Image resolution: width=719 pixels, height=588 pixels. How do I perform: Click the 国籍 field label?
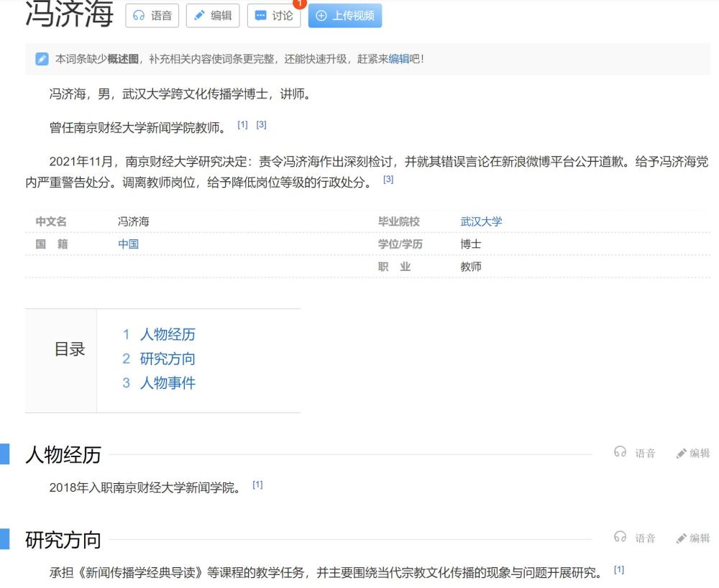(x=52, y=244)
